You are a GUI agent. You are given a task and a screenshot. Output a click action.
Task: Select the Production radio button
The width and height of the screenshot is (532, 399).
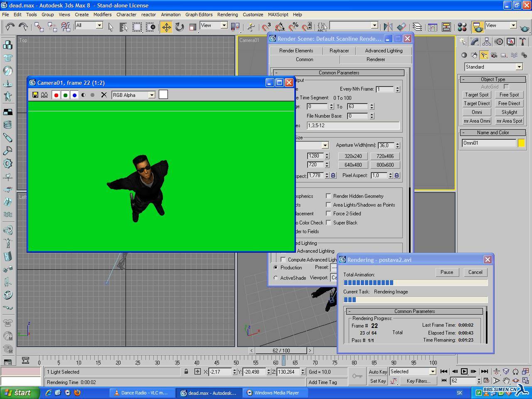[x=276, y=268]
